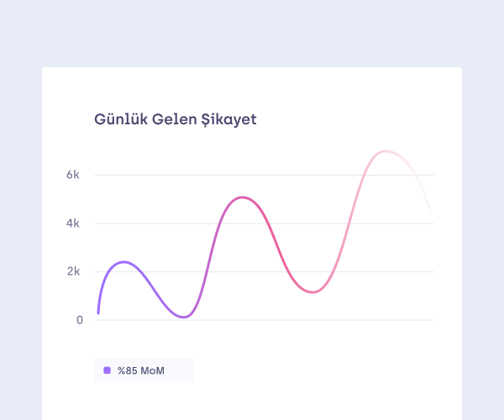Select the highest faded peak near 7k
The image size is (504, 420).
[386, 151]
